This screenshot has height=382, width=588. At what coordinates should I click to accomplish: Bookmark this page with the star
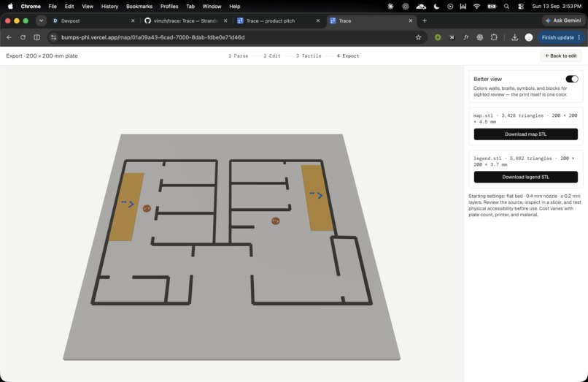419,37
